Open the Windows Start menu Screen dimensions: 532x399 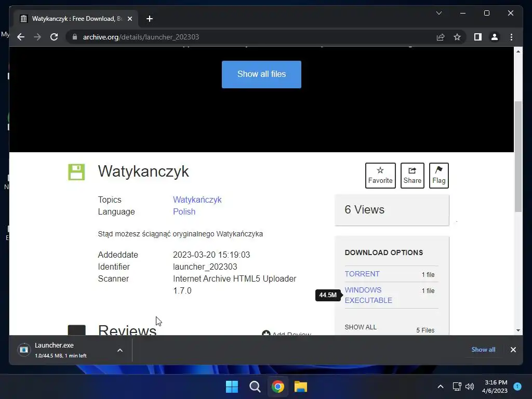pyautogui.click(x=232, y=387)
